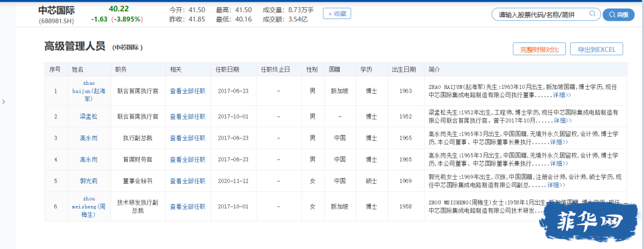
Task: Open zhou meisheng(周梅生) name link
Action: [x=89, y=206]
